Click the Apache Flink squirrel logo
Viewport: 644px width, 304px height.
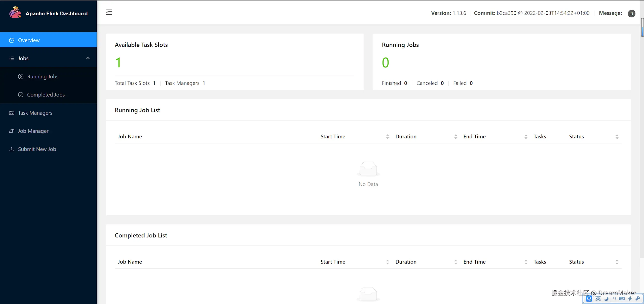[15, 13]
